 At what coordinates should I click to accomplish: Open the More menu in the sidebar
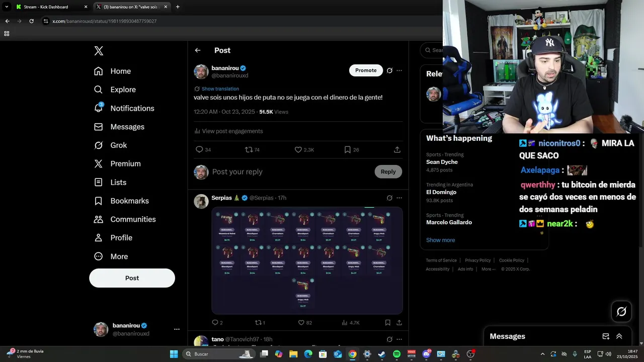tap(111, 256)
